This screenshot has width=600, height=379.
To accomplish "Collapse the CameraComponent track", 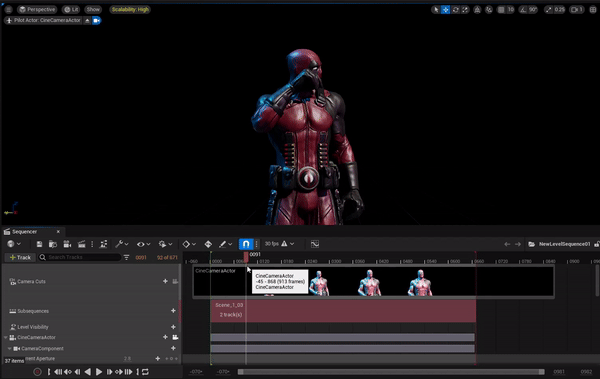I will point(10,348).
